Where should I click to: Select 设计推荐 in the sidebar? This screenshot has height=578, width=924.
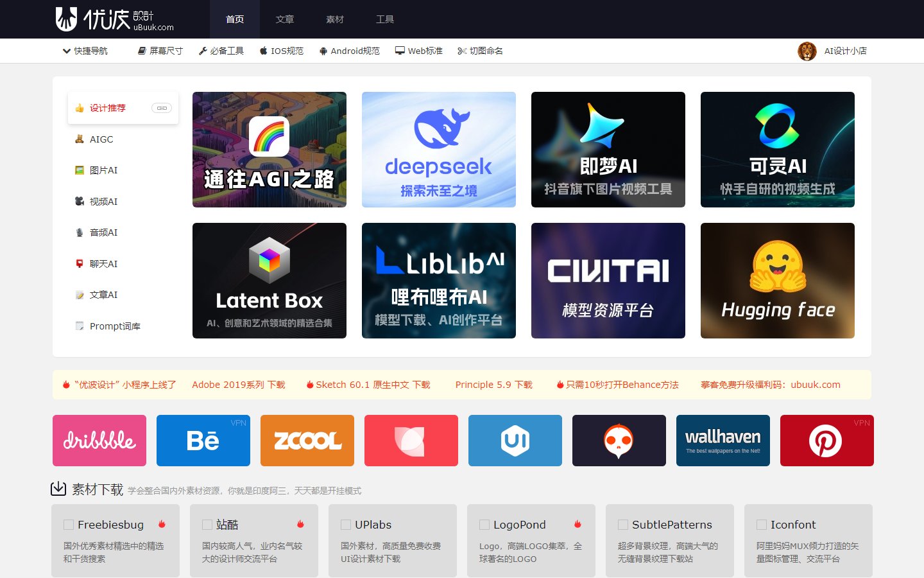pos(123,108)
